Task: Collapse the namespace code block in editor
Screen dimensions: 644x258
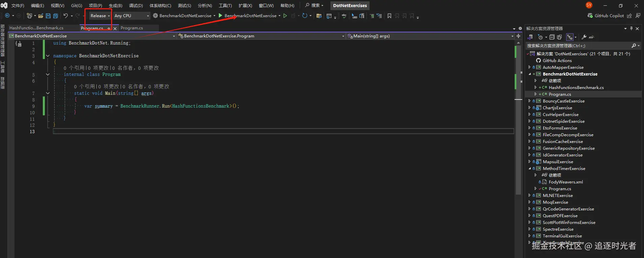Action: click(x=48, y=56)
